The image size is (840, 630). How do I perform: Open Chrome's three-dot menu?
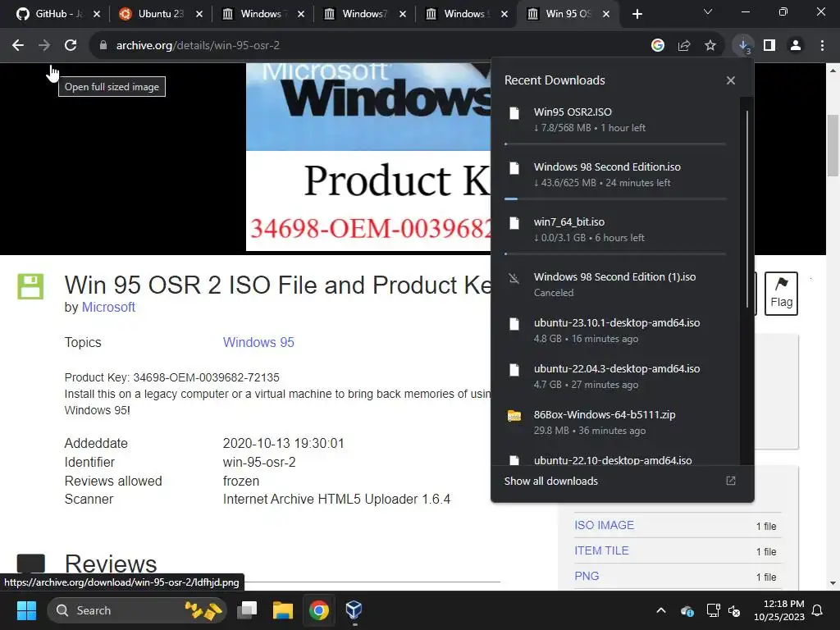point(822,46)
